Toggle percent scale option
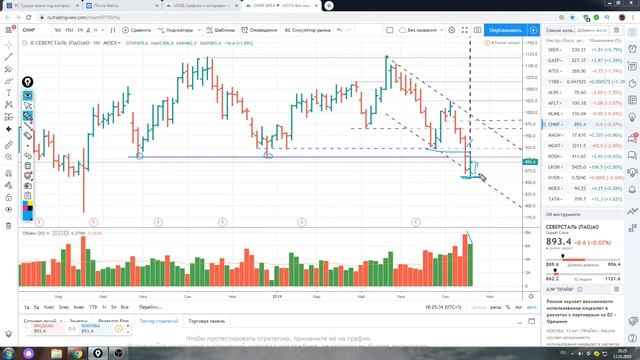 click(508, 307)
